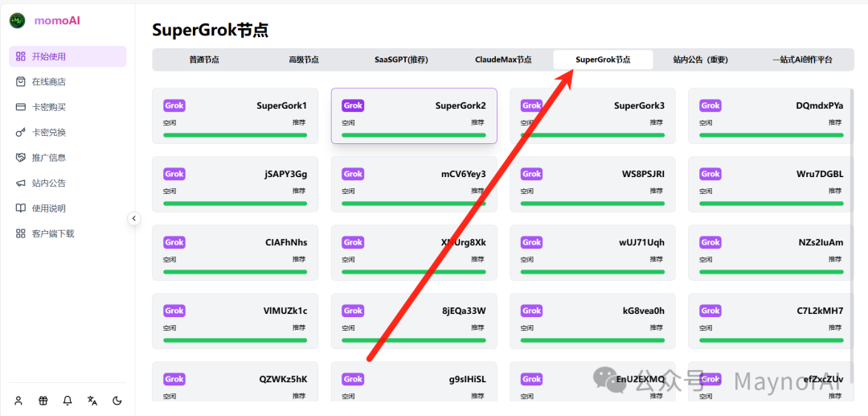Screen dimensions: 868x416
Task: Choose the NZs2IuAm node name
Action: pyautogui.click(x=821, y=243)
